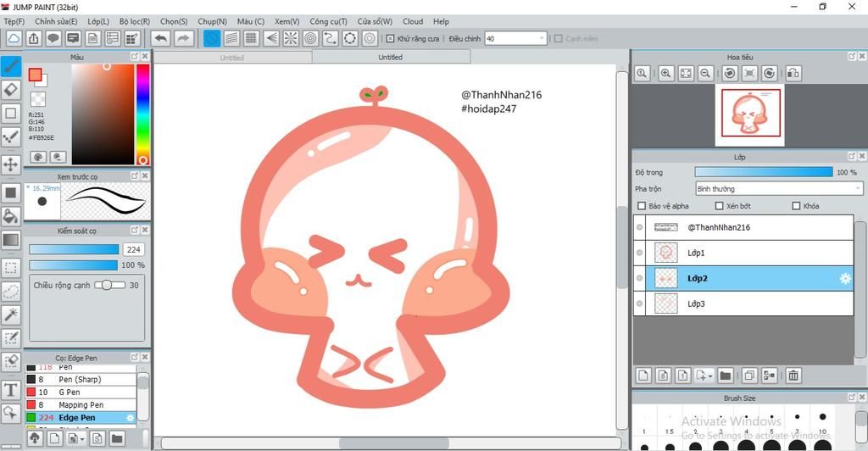The image size is (868, 451).
Task: Select the G Pen brush
Action: 81,393
